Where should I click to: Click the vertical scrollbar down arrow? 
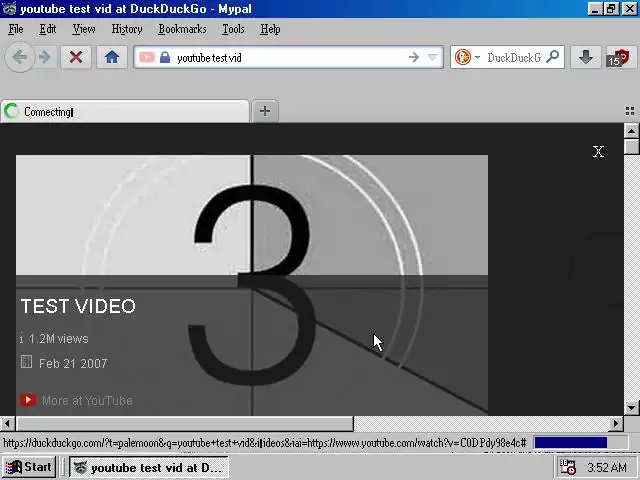point(631,407)
